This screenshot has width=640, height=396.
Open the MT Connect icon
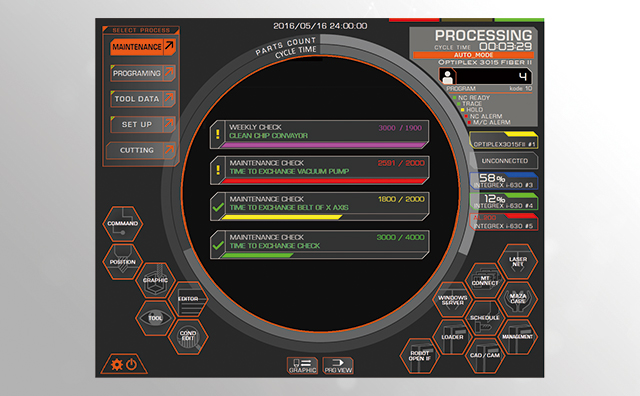point(485,280)
